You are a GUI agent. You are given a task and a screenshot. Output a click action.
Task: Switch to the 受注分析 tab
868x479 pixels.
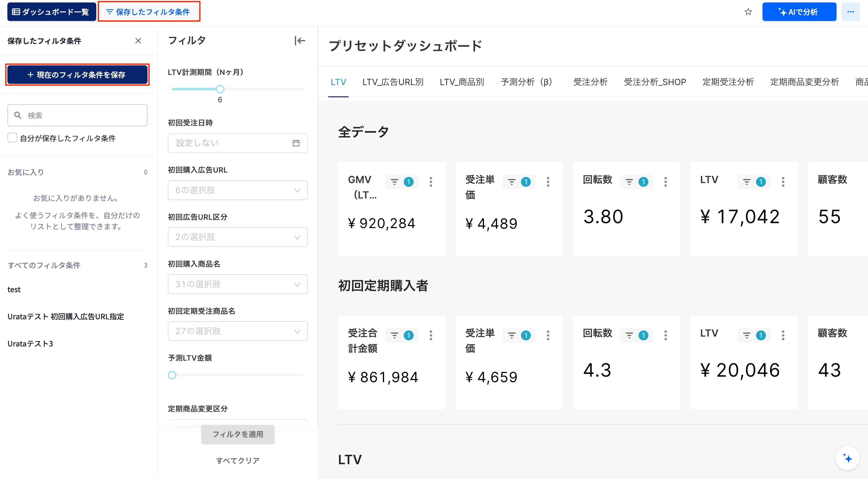pos(590,82)
